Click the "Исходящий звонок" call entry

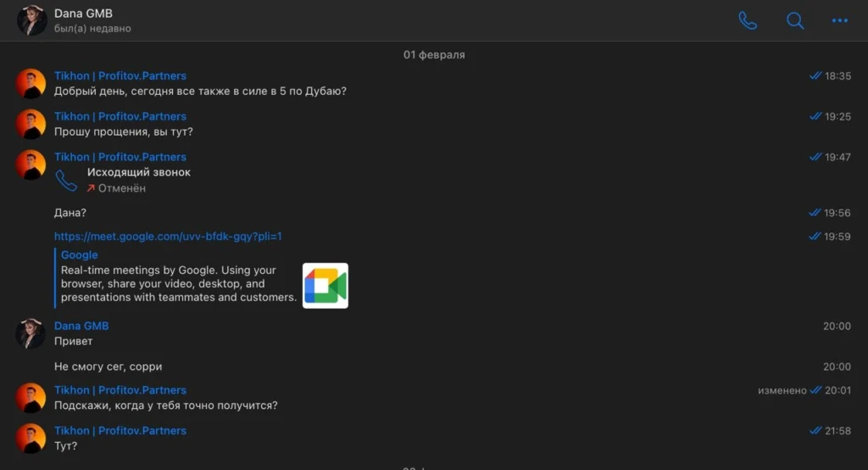coord(139,172)
